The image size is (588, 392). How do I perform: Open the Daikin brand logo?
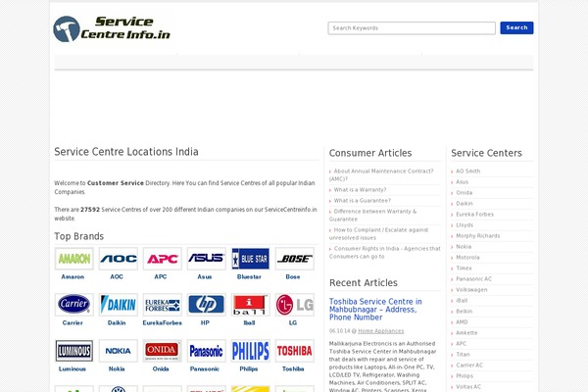pos(119,305)
